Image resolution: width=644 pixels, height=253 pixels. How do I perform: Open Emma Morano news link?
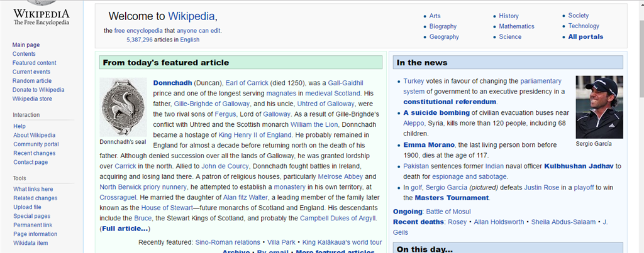429,145
